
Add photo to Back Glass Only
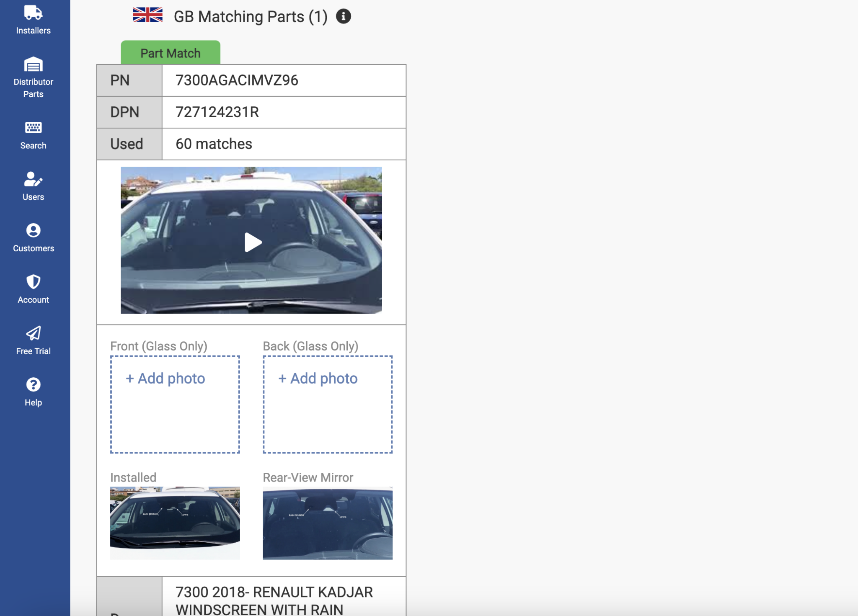[318, 378]
